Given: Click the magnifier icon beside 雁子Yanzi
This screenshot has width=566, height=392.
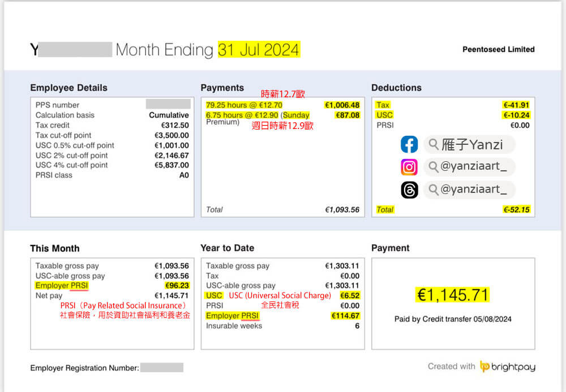Looking at the screenshot, I should tap(434, 145).
